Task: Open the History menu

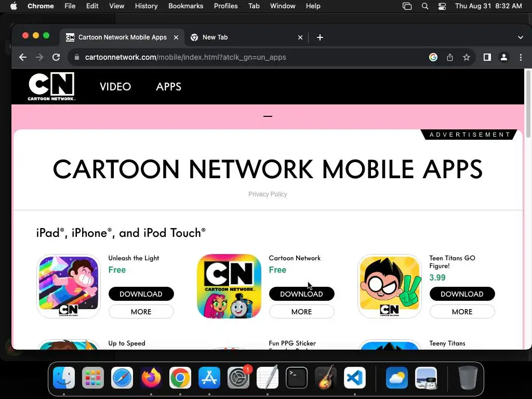Action: [x=146, y=6]
